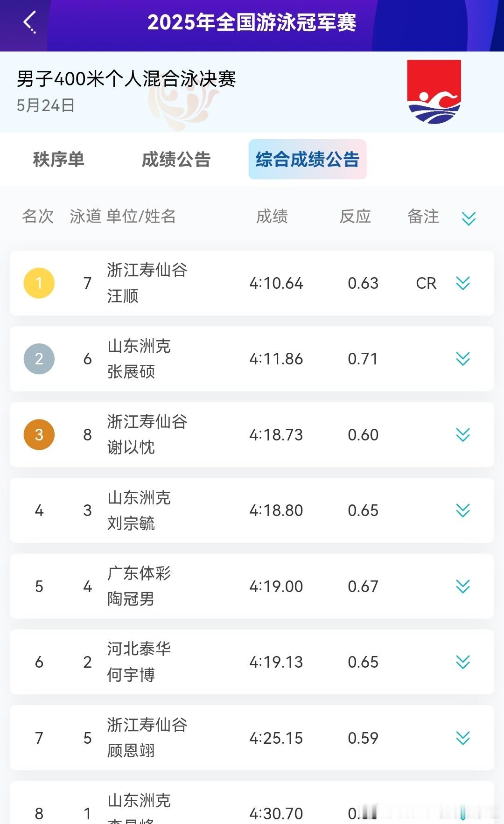The height and width of the screenshot is (824, 504).
Task: Expand all rows with header double chevron
Action: coord(469,218)
